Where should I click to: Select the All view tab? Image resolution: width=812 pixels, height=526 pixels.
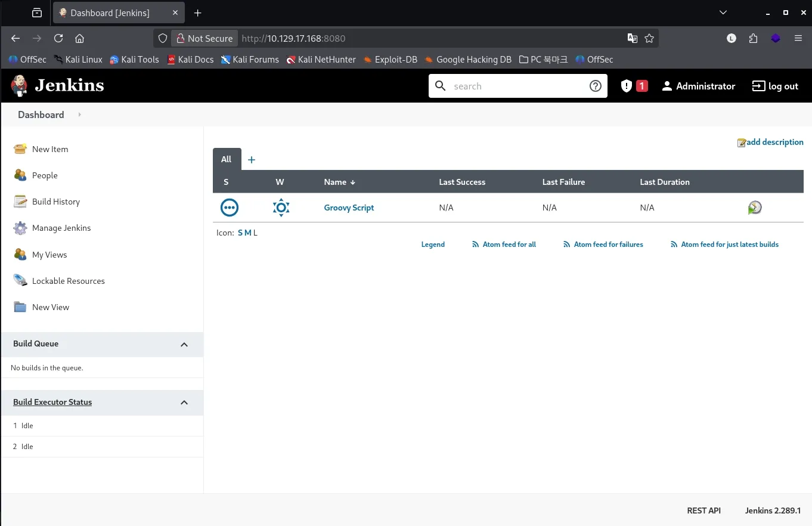tap(227, 159)
